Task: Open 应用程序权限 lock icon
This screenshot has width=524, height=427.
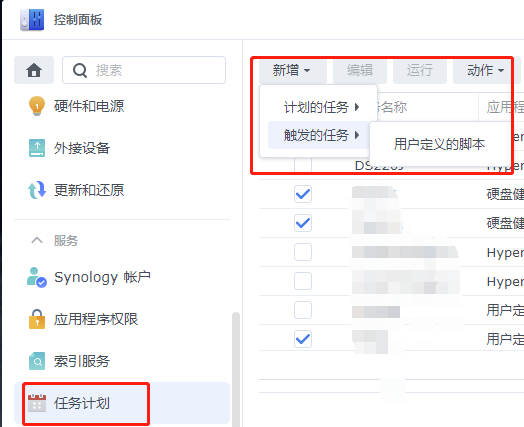Action: tap(37, 319)
